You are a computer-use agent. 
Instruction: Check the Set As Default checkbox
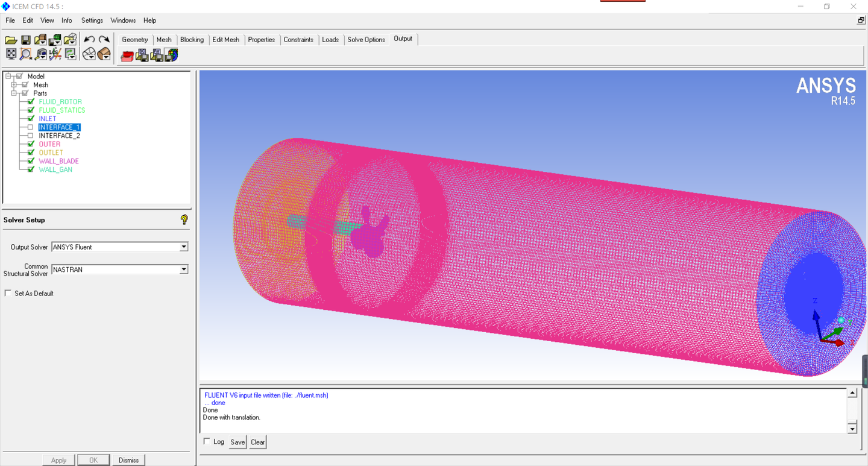click(x=8, y=293)
